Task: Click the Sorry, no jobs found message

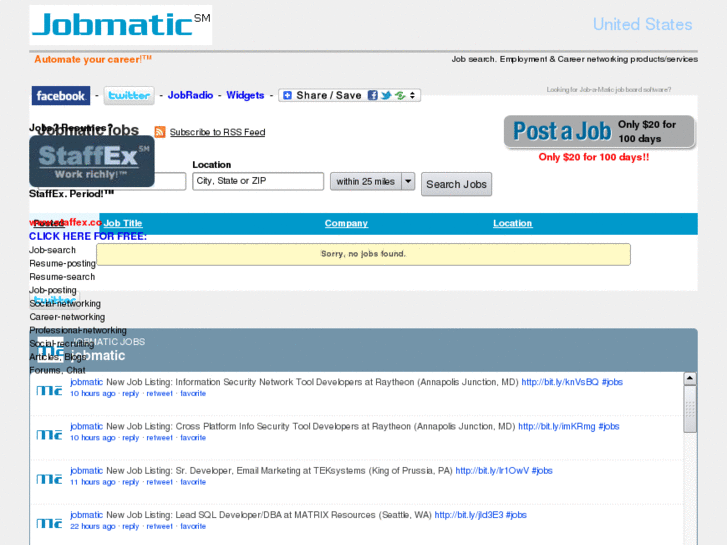Action: tap(364, 254)
